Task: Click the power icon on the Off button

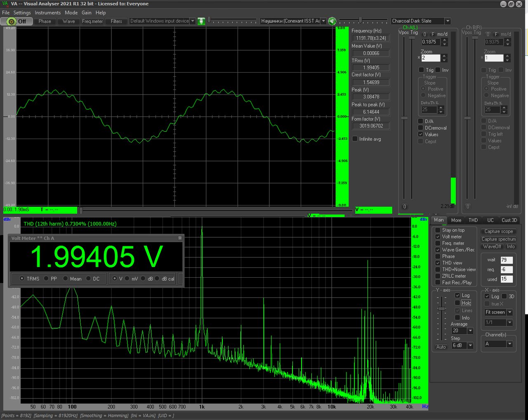Action: pos(12,21)
